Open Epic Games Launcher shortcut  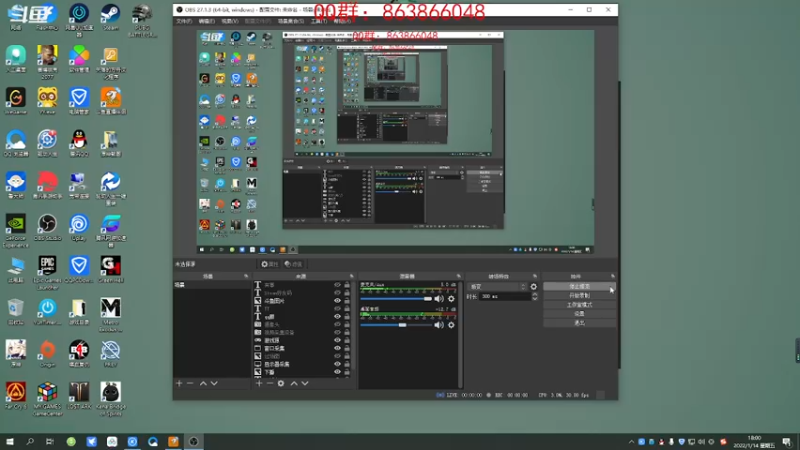47,272
